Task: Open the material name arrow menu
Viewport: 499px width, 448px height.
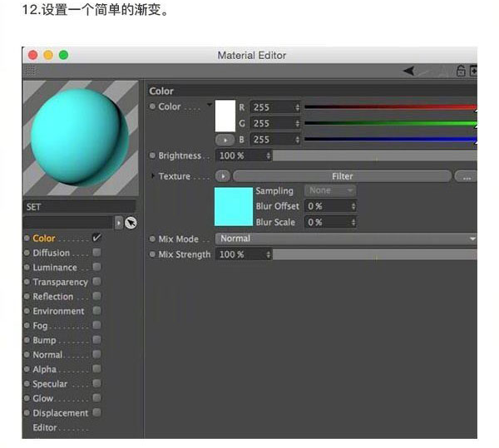Action: tap(118, 223)
